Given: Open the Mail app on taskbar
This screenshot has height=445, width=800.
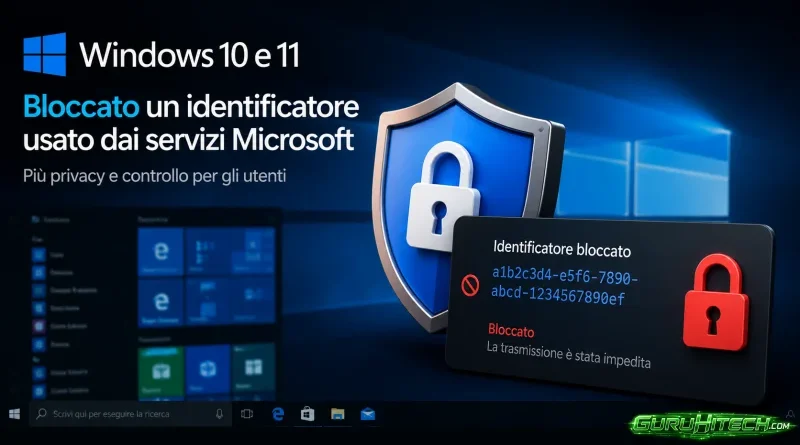Looking at the screenshot, I should 367,414.
